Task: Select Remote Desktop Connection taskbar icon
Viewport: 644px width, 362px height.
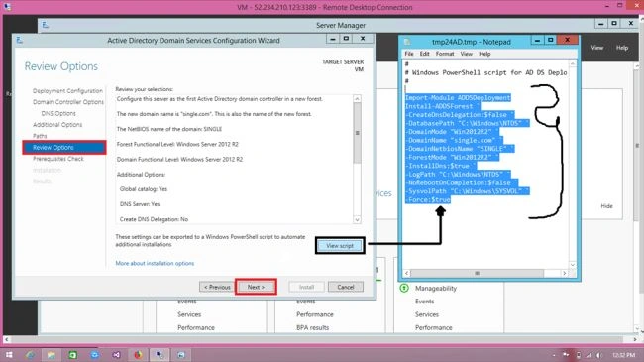Action: [160, 355]
